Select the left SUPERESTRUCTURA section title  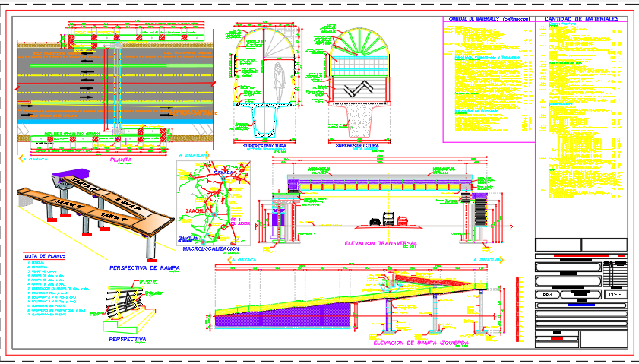pyautogui.click(x=264, y=144)
